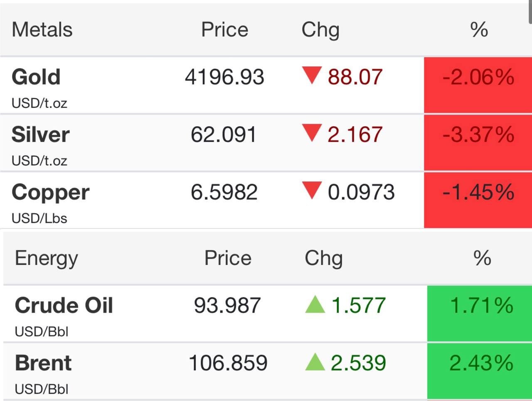Viewport: 532px width, 401px height.
Task: Select the Gold price 4196.93
Action: 224,77
